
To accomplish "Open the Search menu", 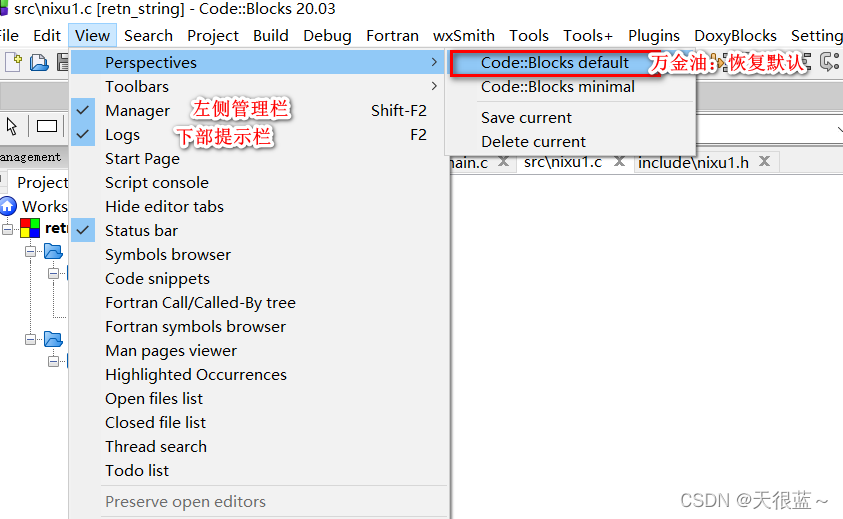I will (x=148, y=35).
